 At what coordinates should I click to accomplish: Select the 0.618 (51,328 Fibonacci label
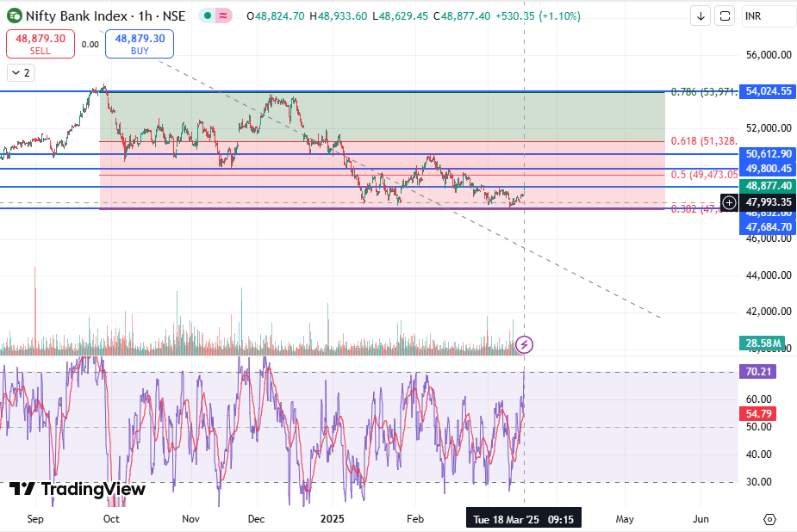pyautogui.click(x=704, y=141)
